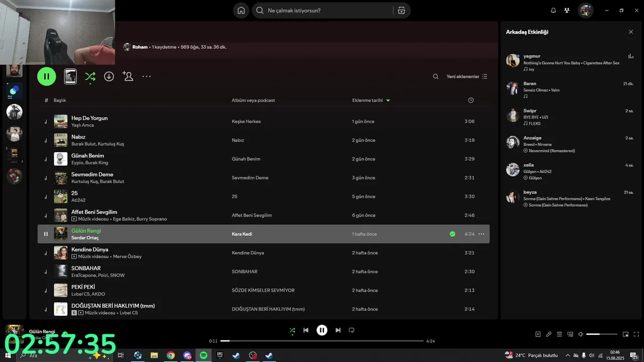
Task: Click the Günah Benim album art
Action: click(x=61, y=159)
